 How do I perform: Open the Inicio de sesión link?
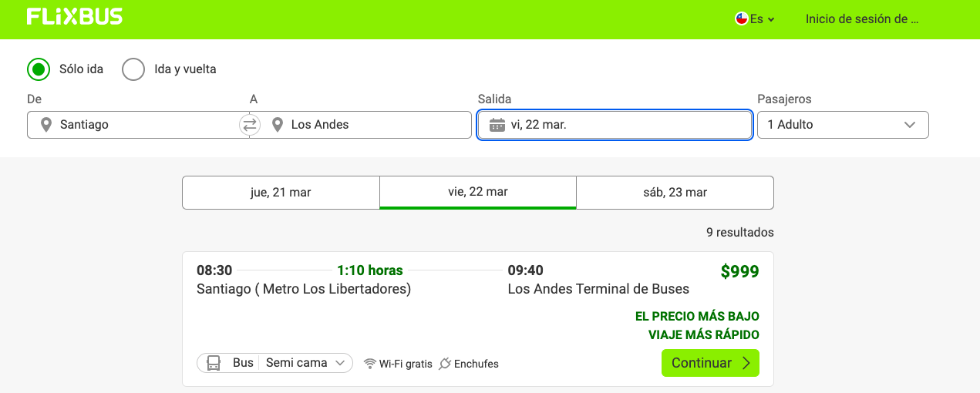pyautogui.click(x=862, y=18)
